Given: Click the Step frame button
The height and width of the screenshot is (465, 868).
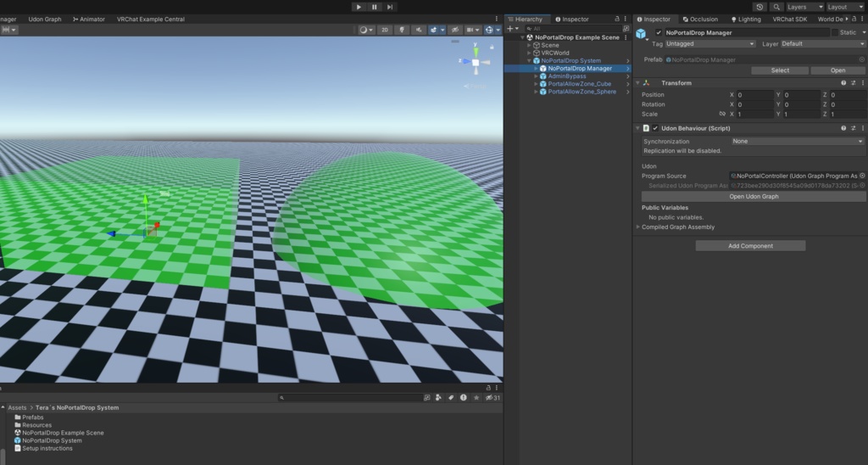Looking at the screenshot, I should click(390, 7).
